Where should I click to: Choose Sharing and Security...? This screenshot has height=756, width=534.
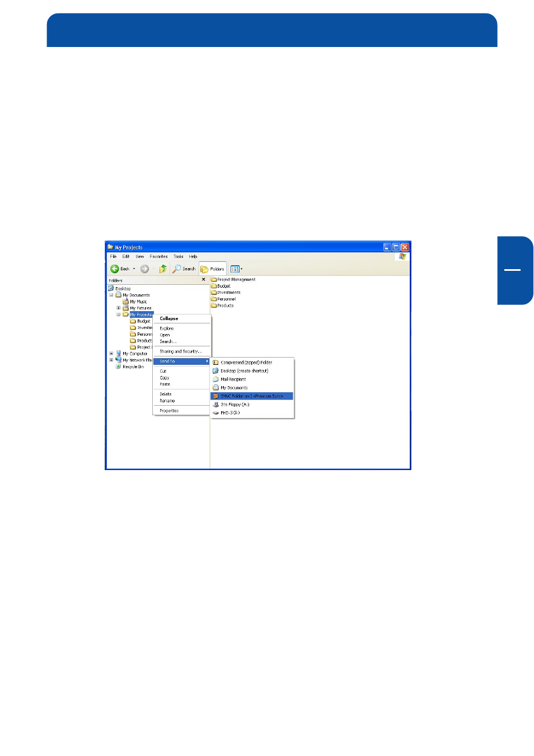click(181, 351)
